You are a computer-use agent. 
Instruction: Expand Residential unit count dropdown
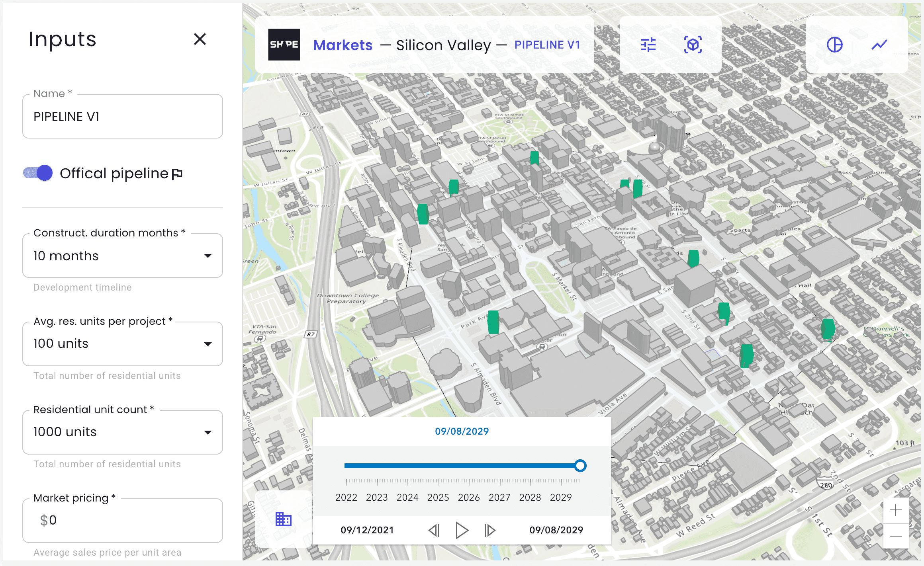point(122,432)
